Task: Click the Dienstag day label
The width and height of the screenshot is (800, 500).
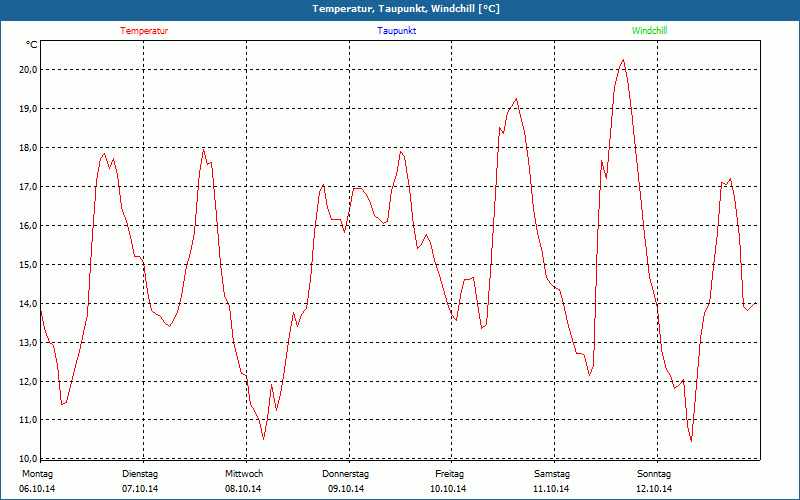Action: 140,474
